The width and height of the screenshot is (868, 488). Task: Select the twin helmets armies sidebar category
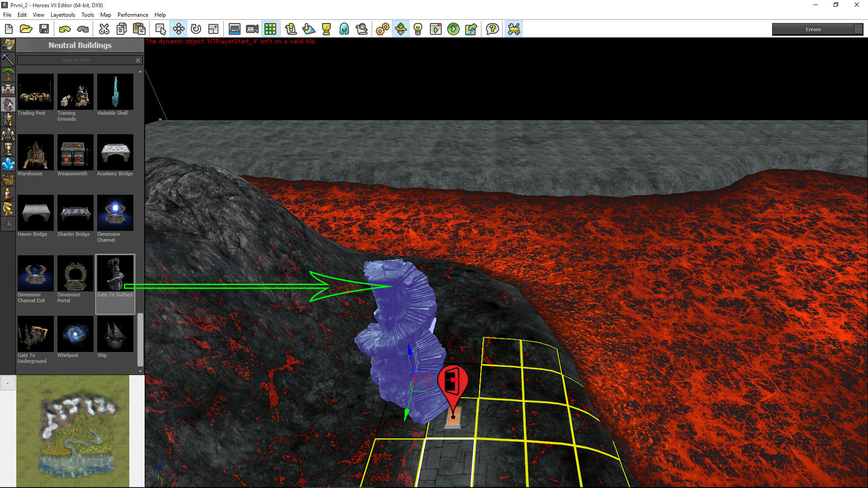coord(8,134)
